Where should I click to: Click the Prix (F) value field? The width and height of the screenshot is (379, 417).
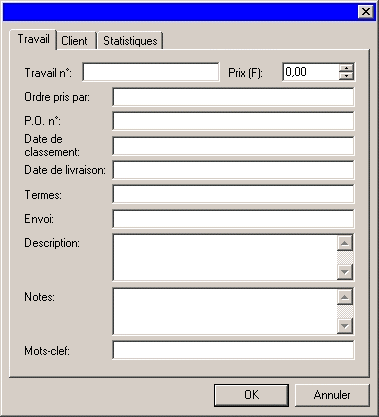click(x=311, y=72)
